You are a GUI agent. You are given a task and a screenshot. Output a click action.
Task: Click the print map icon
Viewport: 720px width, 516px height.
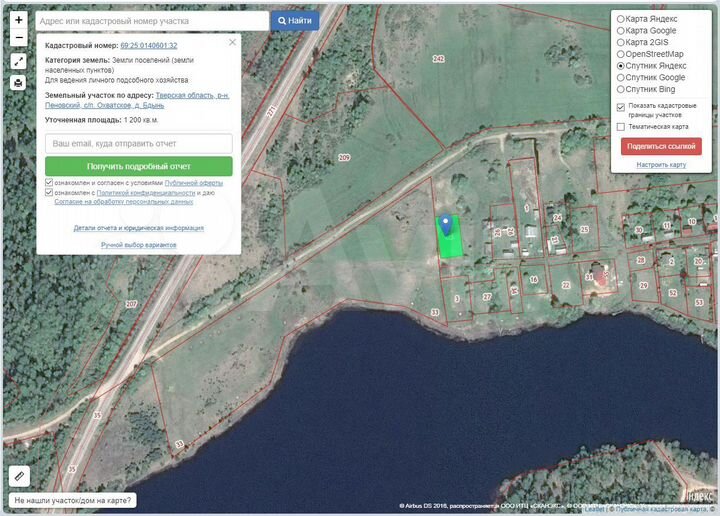(x=18, y=83)
